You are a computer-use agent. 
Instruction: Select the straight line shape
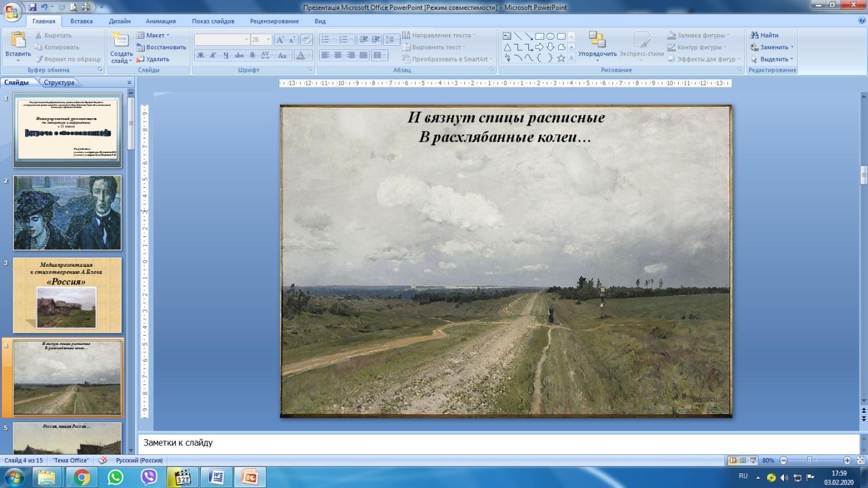tap(518, 36)
